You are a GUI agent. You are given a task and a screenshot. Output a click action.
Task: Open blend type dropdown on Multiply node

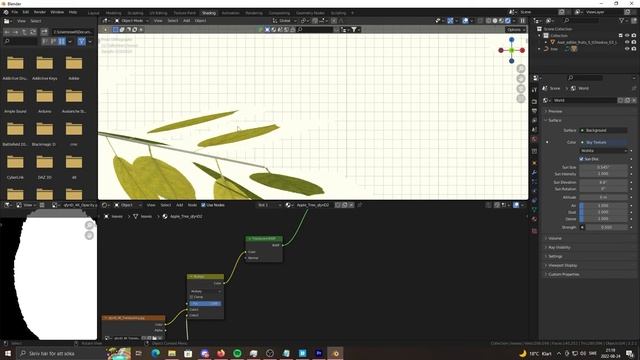point(206,291)
